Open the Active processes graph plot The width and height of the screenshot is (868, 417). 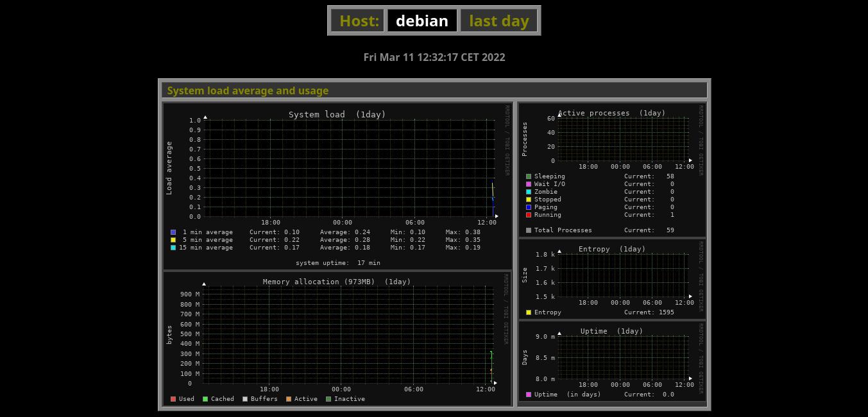coord(624,139)
